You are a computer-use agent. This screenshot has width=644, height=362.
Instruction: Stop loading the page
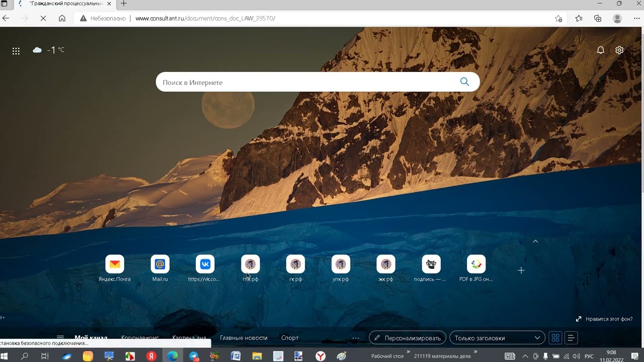coord(43,18)
